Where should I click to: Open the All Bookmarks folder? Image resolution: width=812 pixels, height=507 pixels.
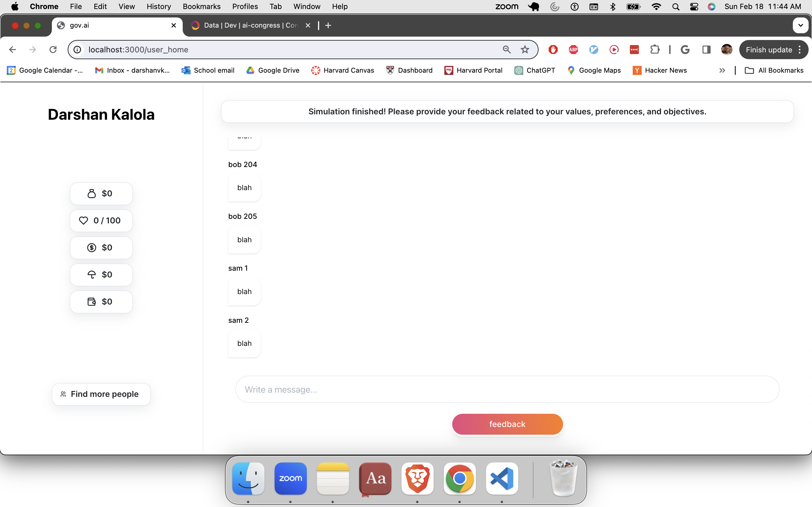pos(774,70)
